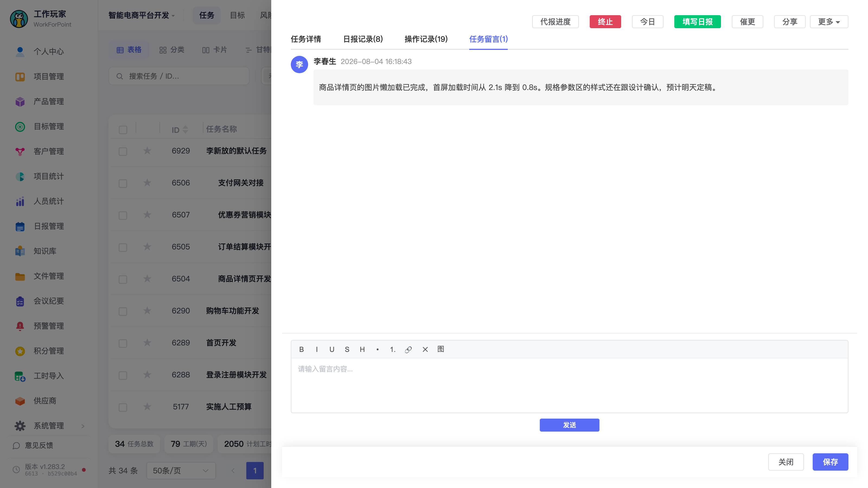
Task: Check the box for task 5177
Action: point(123,407)
